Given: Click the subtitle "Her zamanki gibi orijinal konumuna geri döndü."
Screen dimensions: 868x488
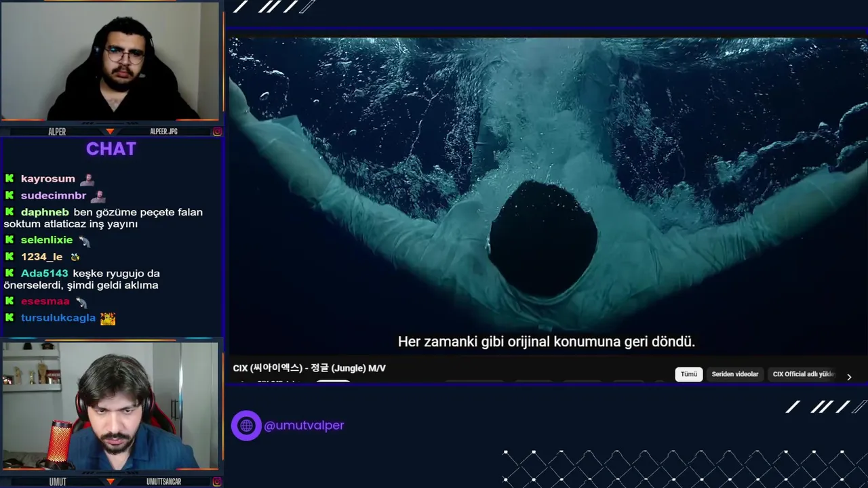Looking at the screenshot, I should [547, 342].
